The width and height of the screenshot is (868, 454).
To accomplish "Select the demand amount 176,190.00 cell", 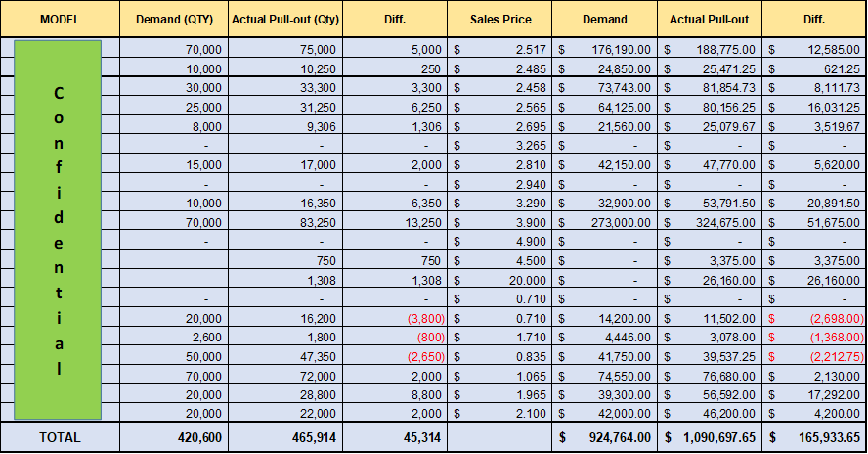I will tap(605, 48).
